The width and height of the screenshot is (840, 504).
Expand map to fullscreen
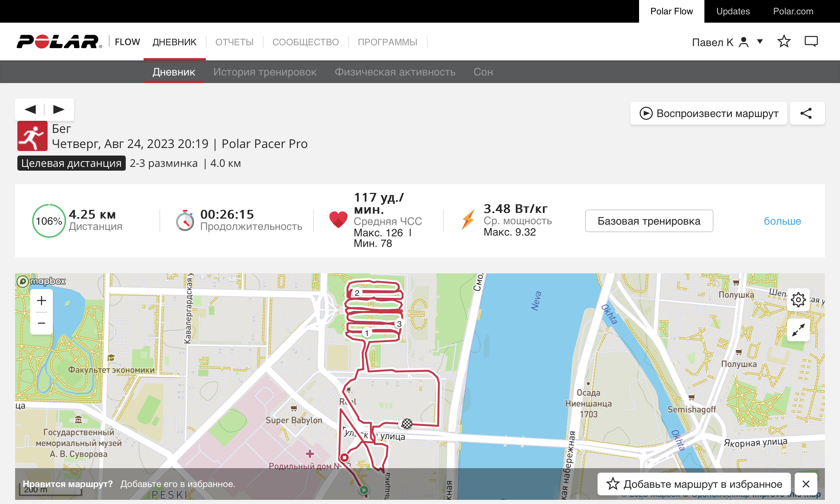click(x=798, y=330)
